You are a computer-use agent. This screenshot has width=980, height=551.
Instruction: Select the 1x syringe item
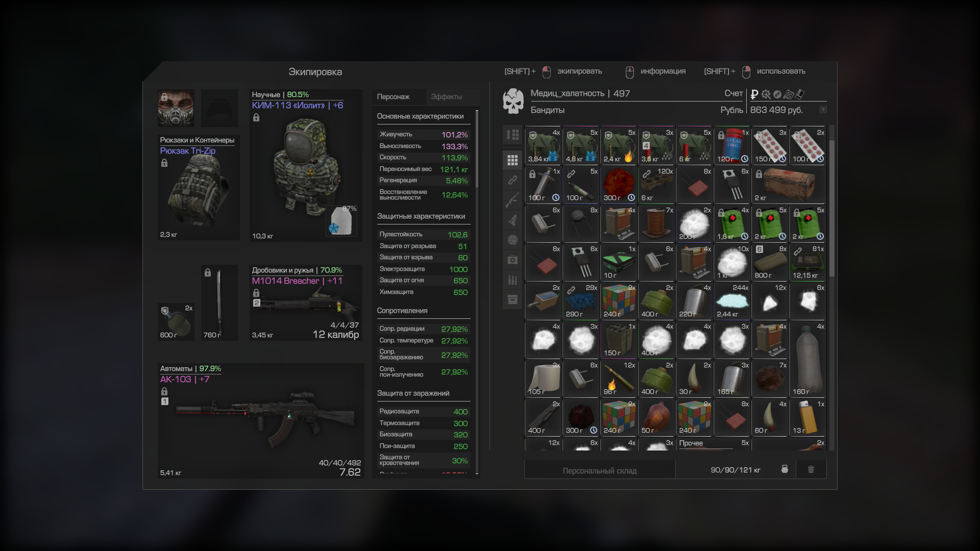pyautogui.click(x=544, y=184)
